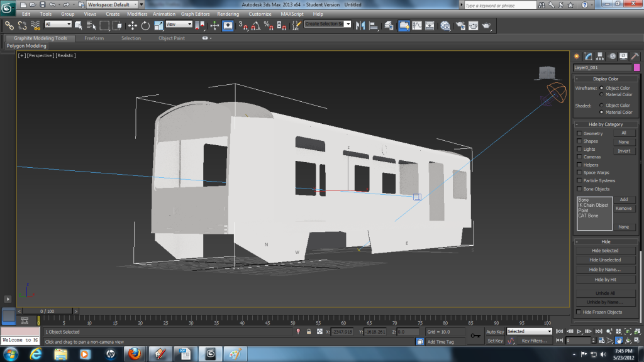
Task: Activate the Select Object tool
Action: pyautogui.click(x=79, y=26)
